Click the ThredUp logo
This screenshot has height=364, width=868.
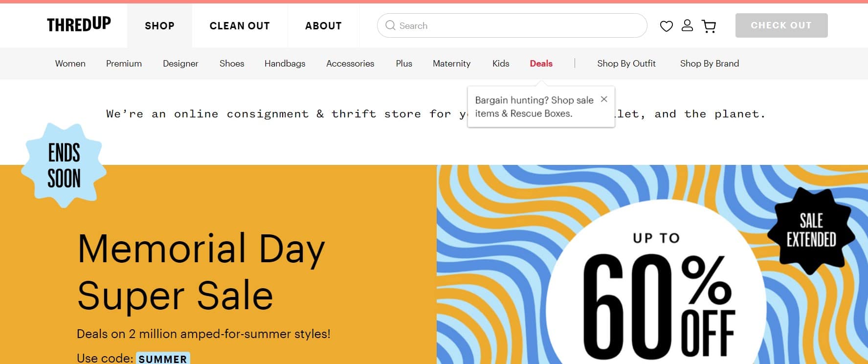coord(79,24)
